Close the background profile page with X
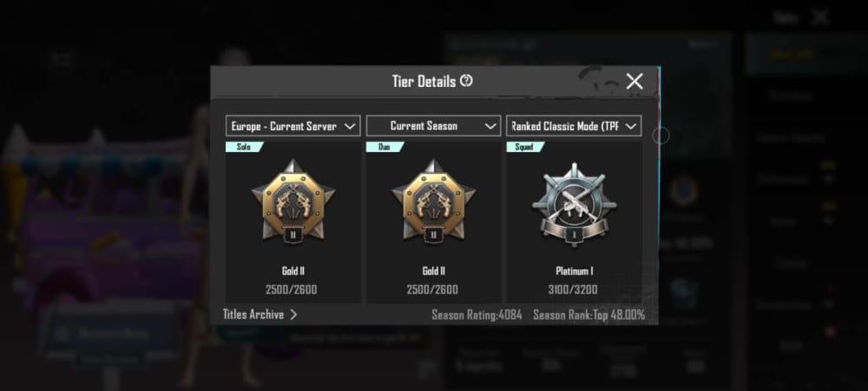 pyautogui.click(x=820, y=17)
